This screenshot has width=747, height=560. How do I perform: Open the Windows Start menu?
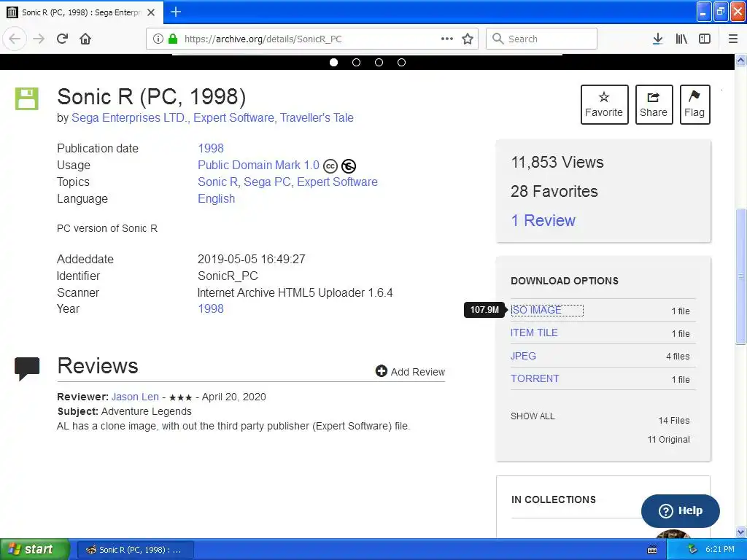click(x=34, y=550)
